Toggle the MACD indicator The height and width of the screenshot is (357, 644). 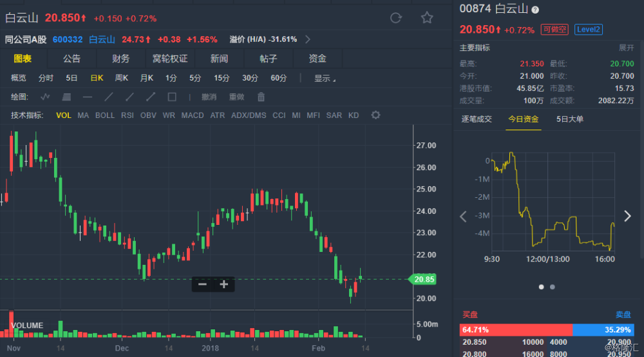click(x=193, y=115)
